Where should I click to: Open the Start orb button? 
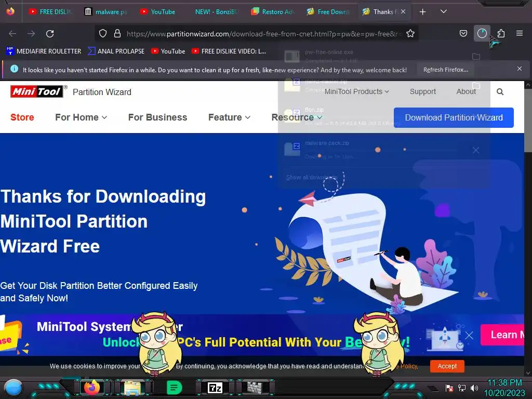coord(14,389)
